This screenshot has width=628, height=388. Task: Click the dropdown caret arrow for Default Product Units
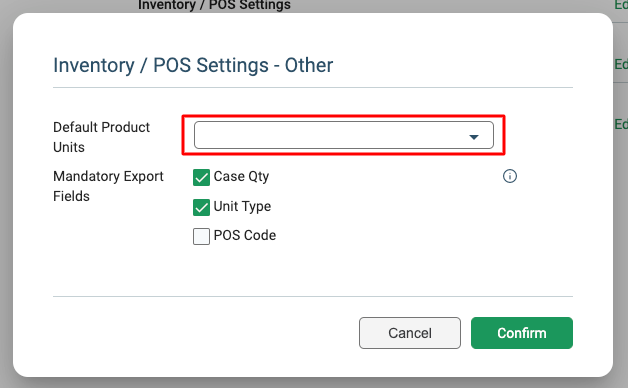474,137
